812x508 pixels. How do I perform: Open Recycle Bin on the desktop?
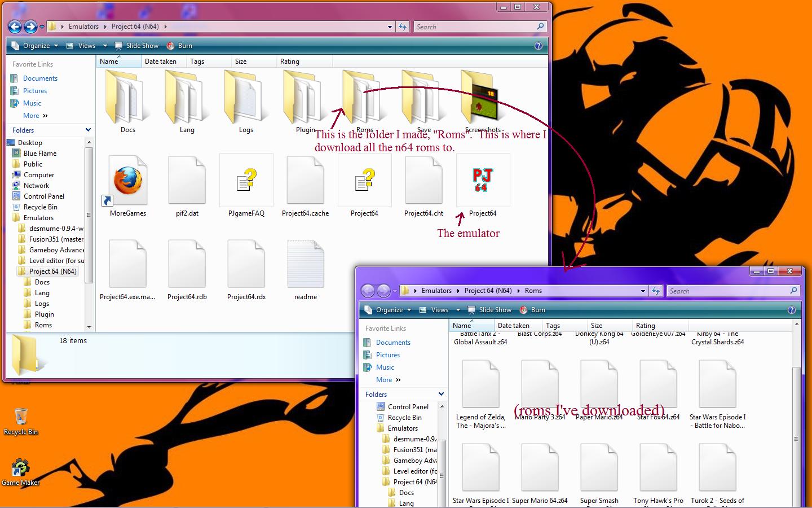coord(21,418)
